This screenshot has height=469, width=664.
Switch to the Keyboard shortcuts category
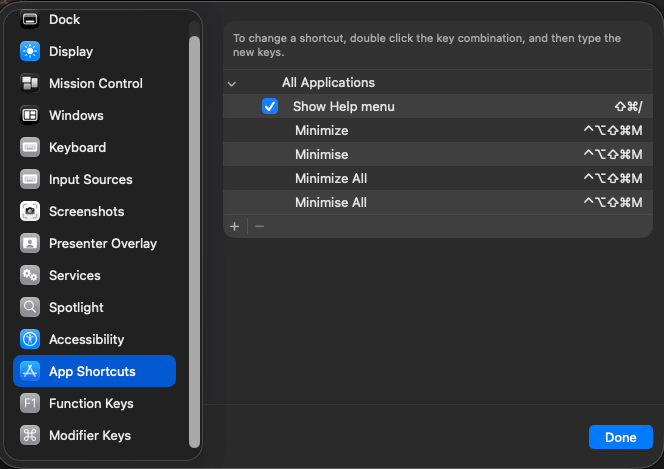(x=77, y=147)
